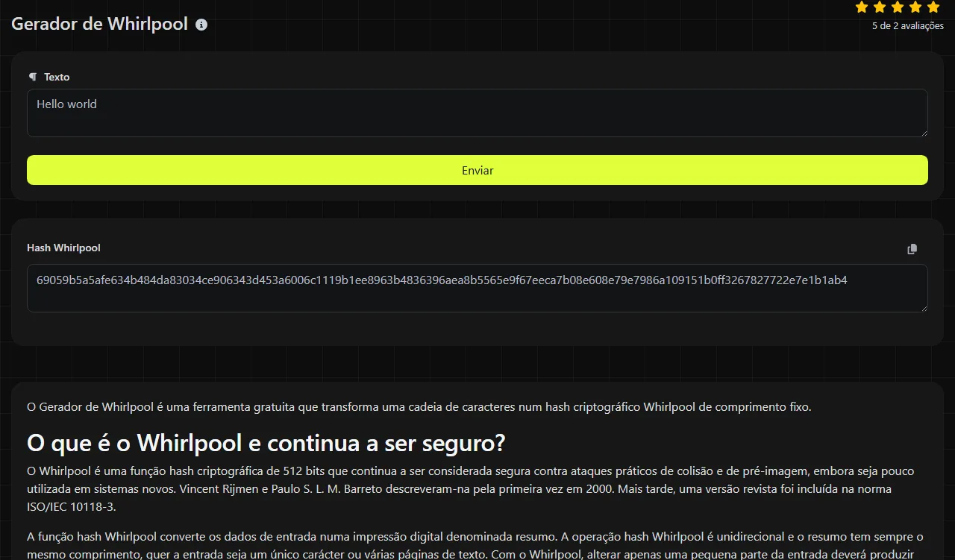Rate with the third star
Viewport: 955px width, 560px height.
pyautogui.click(x=898, y=7)
